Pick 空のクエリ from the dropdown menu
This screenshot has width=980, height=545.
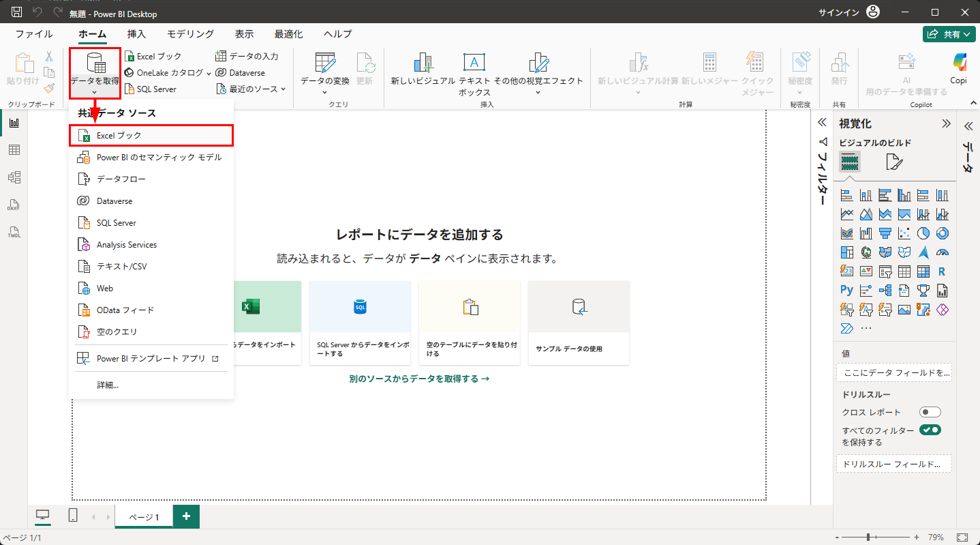[151, 332]
